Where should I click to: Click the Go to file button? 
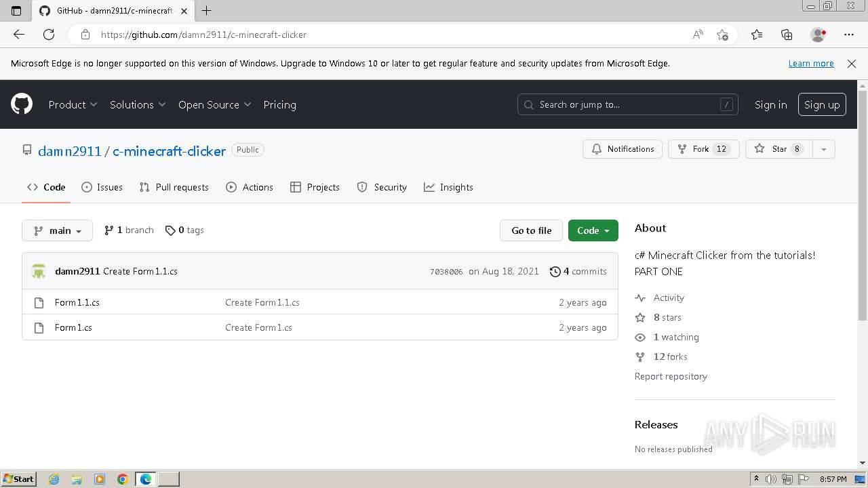tap(532, 230)
